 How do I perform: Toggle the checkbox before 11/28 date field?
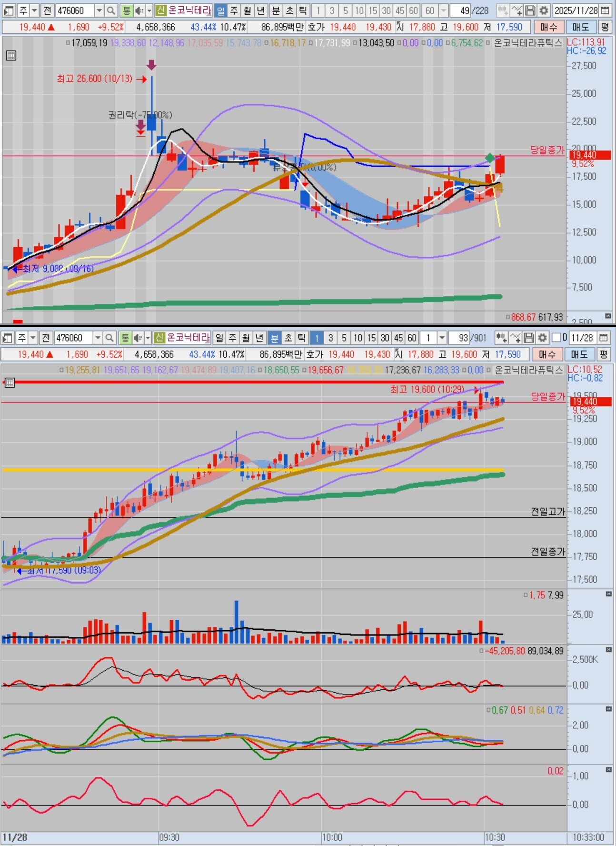click(556, 338)
